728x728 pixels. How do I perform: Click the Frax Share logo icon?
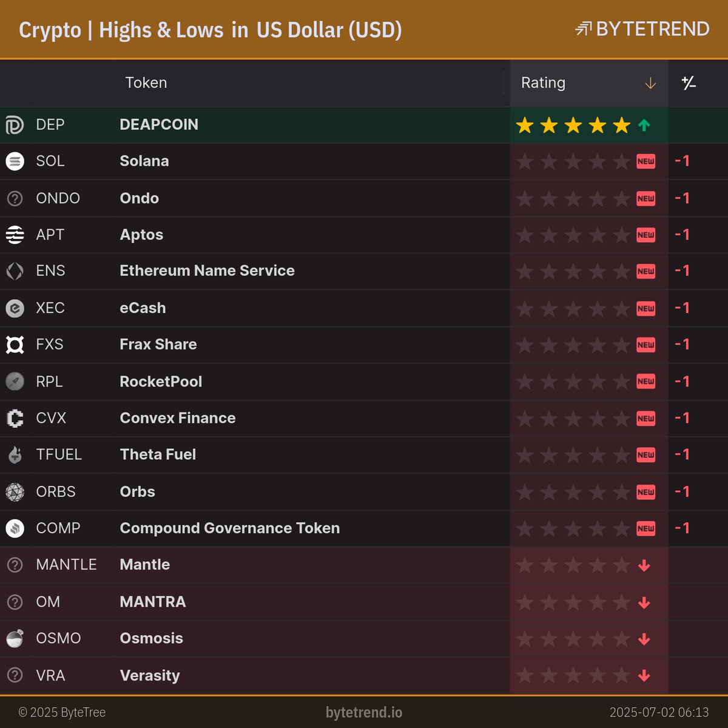(15, 345)
